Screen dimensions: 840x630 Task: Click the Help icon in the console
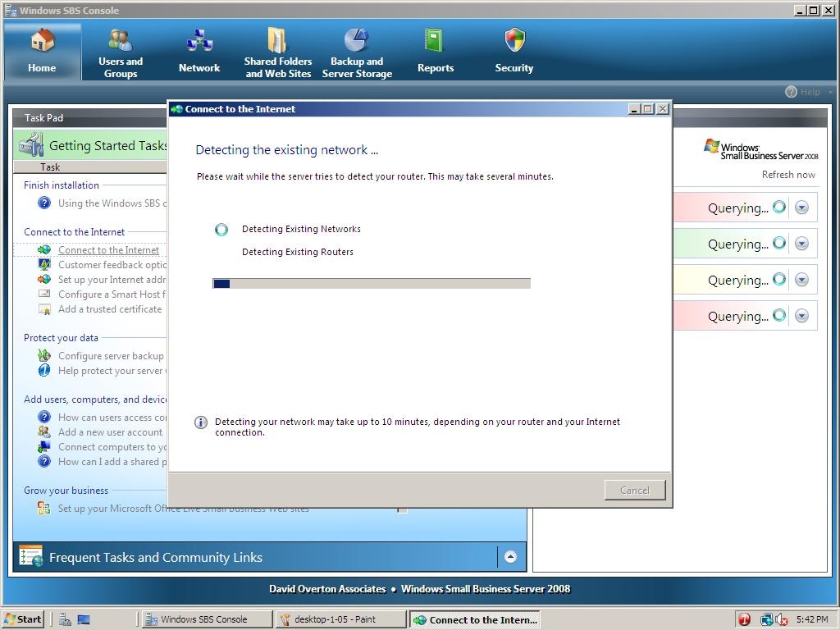coord(791,92)
